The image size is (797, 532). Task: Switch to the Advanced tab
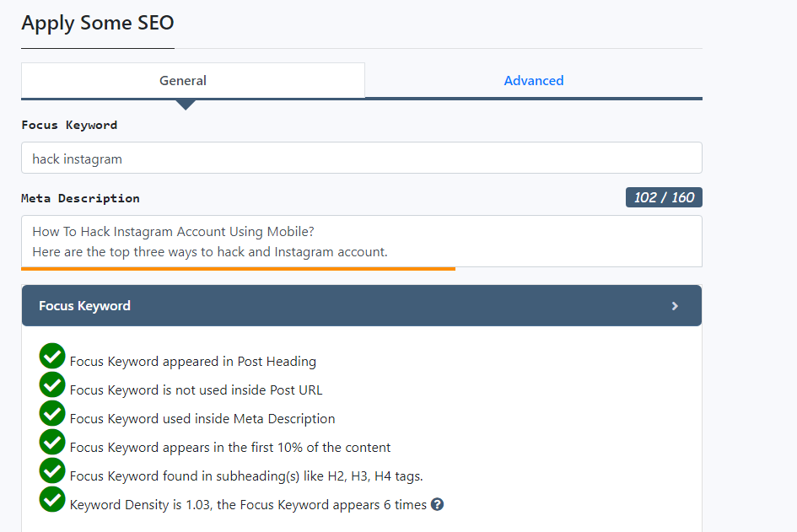point(533,80)
